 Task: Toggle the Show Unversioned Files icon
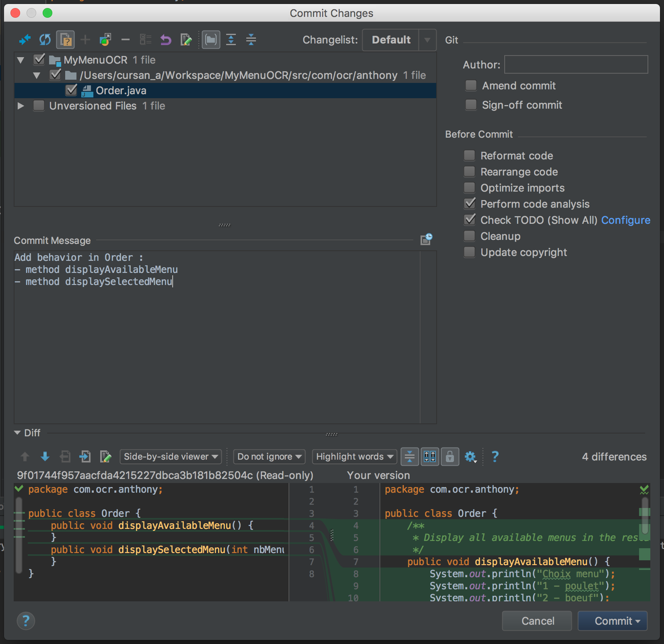tap(65, 40)
